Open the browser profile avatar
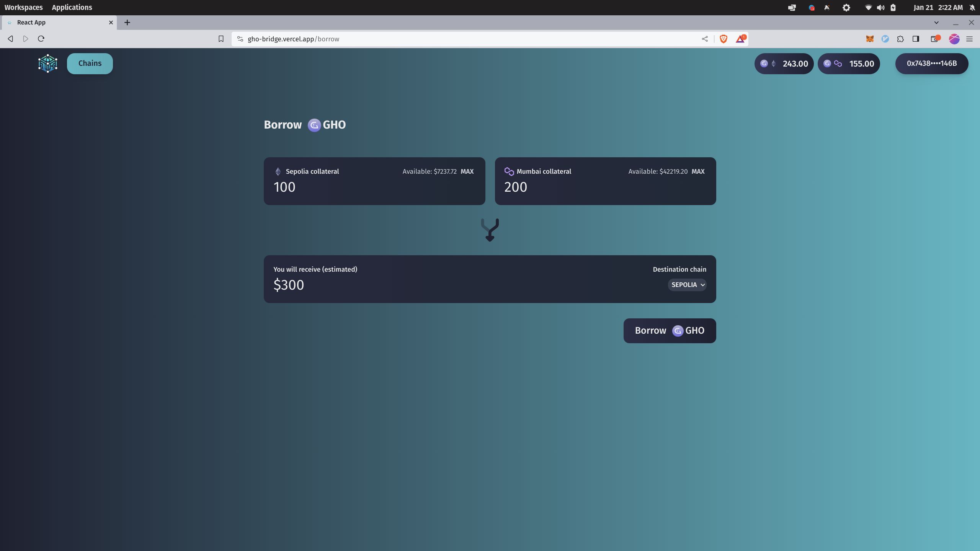The image size is (980, 551). (x=954, y=39)
